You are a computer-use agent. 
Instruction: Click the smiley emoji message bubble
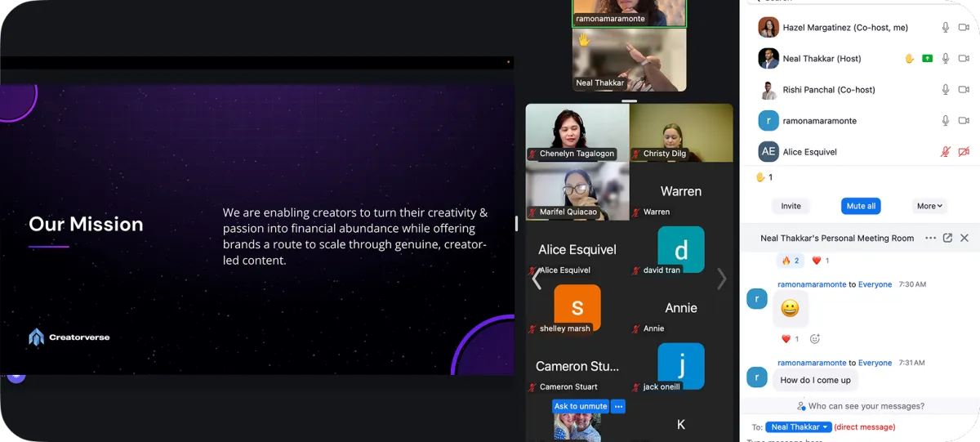pos(790,309)
